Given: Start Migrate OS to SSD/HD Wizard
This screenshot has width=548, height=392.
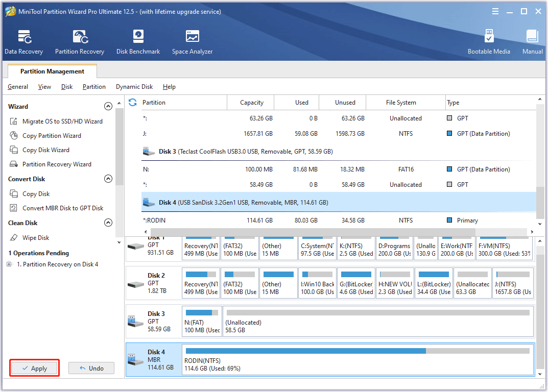Looking at the screenshot, I should click(62, 121).
